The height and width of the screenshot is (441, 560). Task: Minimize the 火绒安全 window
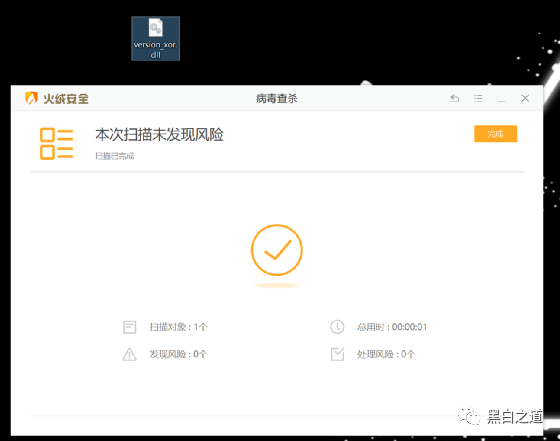(501, 99)
